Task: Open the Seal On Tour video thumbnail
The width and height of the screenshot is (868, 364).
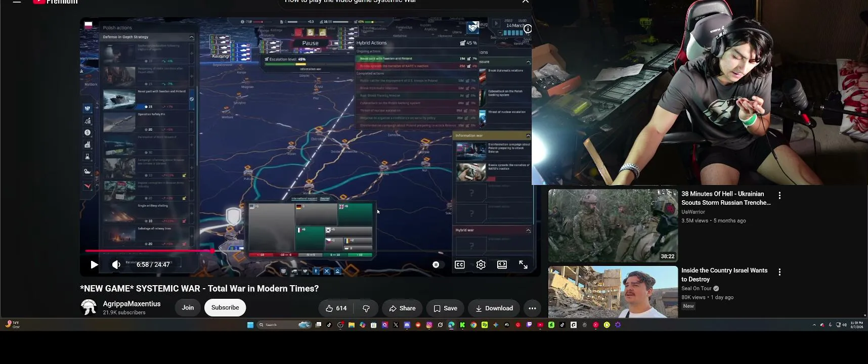Action: [613, 292]
